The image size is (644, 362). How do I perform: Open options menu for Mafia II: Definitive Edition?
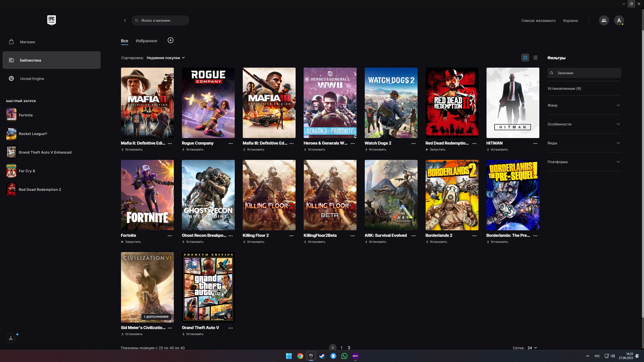(x=170, y=143)
